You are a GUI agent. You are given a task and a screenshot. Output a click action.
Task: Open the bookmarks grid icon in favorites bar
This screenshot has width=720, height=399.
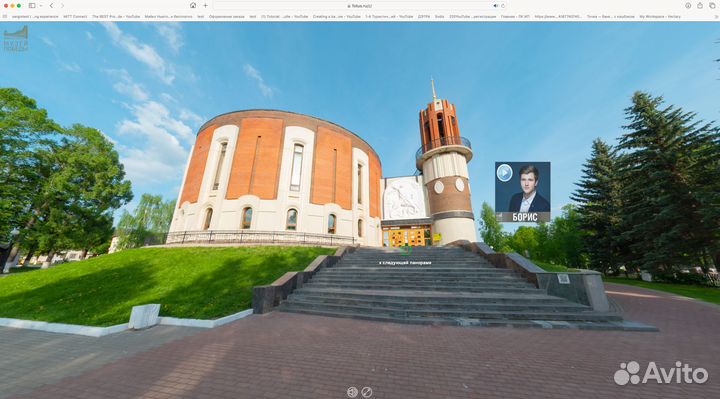[5, 17]
